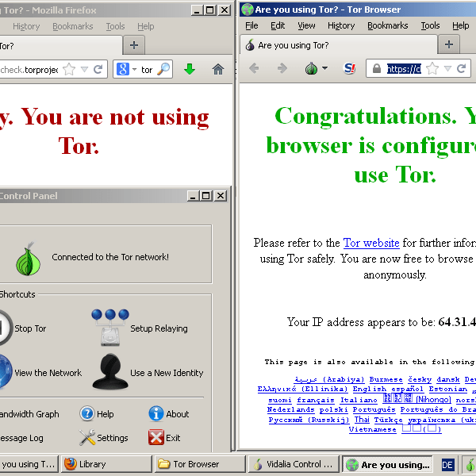The height and width of the screenshot is (476, 476).
Task: Click the bookmark star in Firefox address bar
Action: point(69,69)
